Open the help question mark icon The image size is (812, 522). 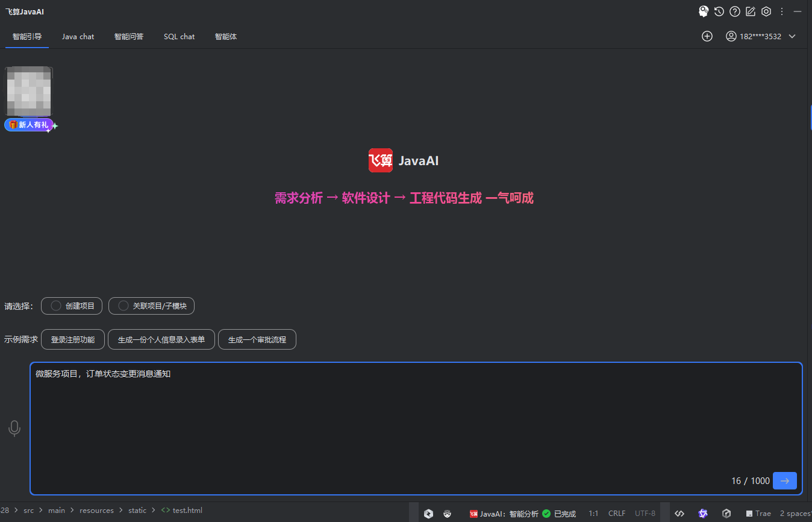click(735, 11)
